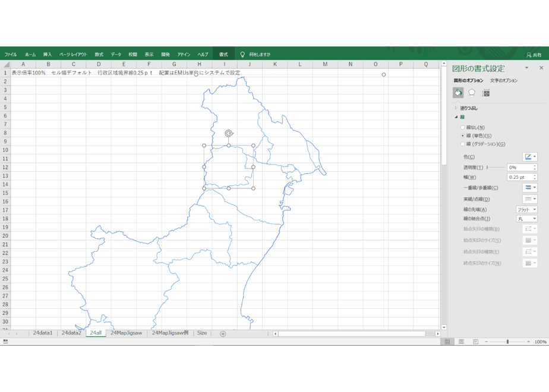Image resolution: width=549 pixels, height=392 pixels.
Task: Select cell A1 containing 表示倍率100%
Action: coord(23,73)
